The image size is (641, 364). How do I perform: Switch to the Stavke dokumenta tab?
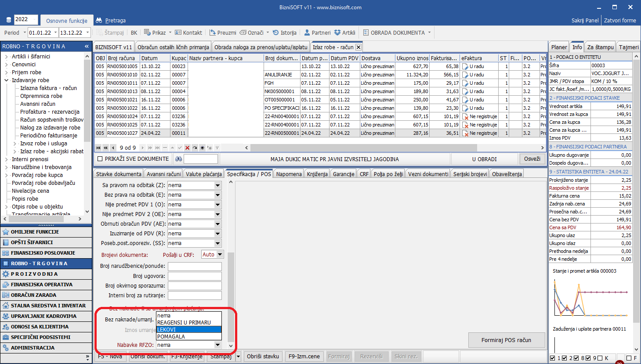coord(119,174)
